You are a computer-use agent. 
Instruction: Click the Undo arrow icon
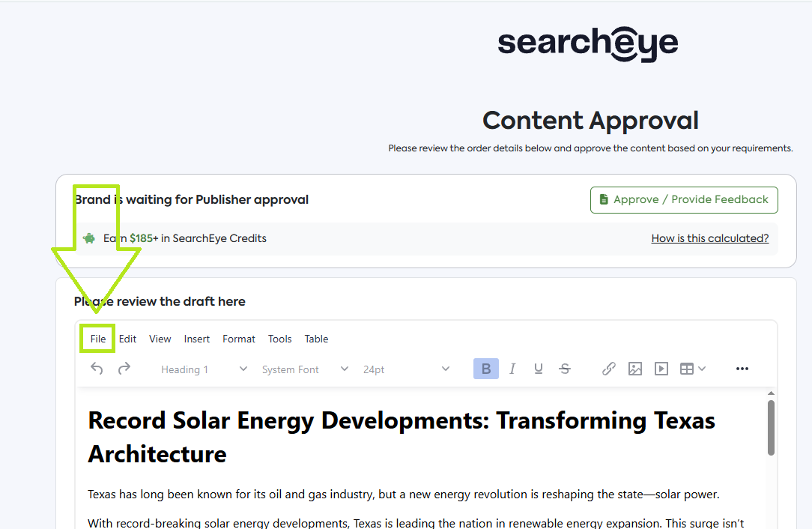[x=97, y=369]
